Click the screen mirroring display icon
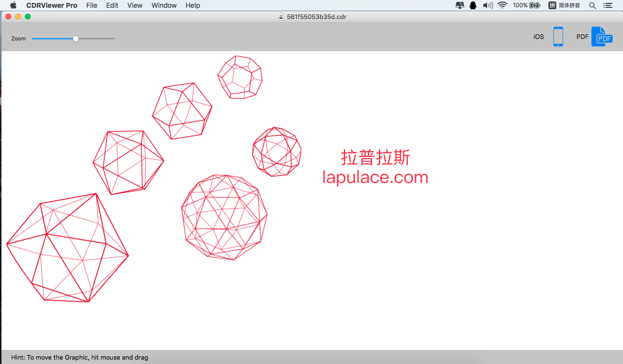Screen dimensions: 623x364 [460, 5]
